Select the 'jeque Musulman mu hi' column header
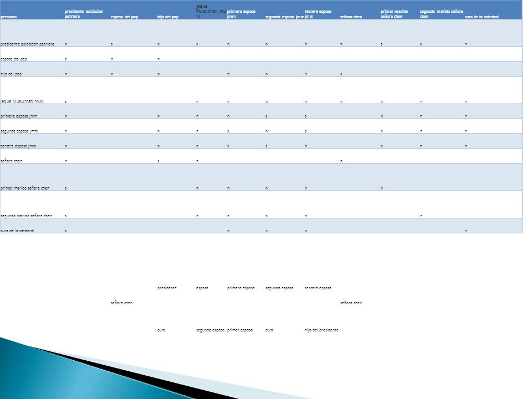Viewport: 532px width, 399px height. point(211,11)
